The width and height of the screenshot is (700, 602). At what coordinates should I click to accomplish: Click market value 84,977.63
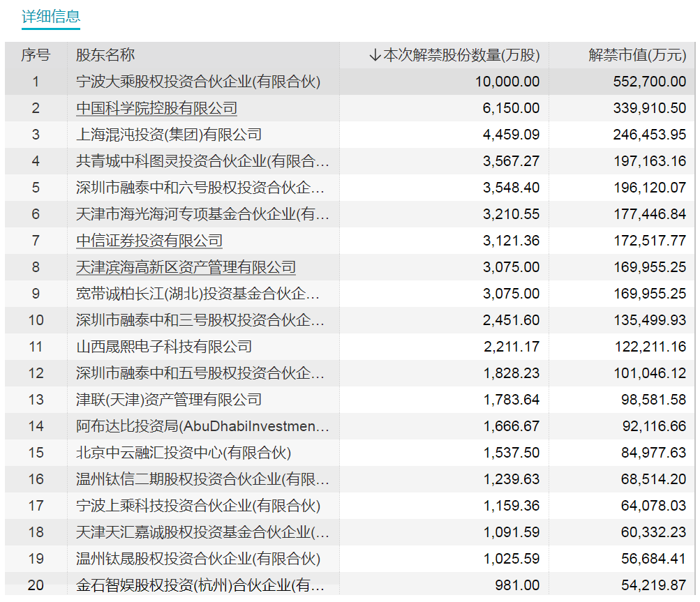pyautogui.click(x=653, y=453)
